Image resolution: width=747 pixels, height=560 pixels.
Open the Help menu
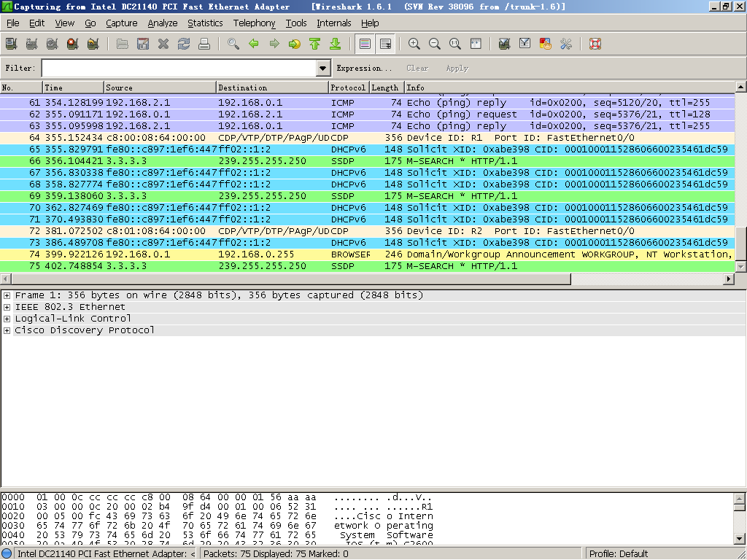[370, 23]
